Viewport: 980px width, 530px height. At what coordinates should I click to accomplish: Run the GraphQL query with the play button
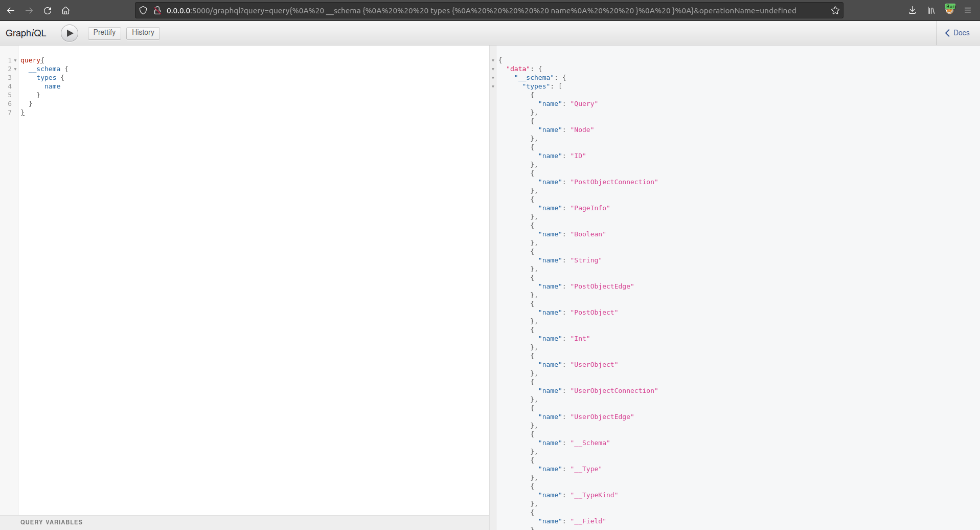click(70, 33)
